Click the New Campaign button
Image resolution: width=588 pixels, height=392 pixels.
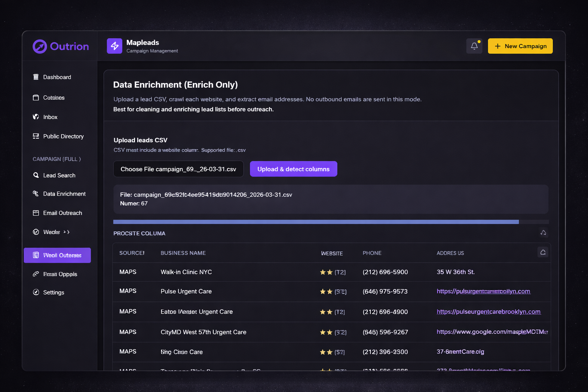click(520, 46)
